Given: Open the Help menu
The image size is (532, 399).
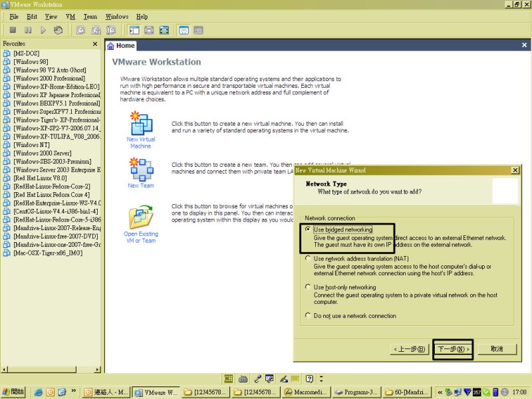Looking at the screenshot, I should click(x=142, y=17).
